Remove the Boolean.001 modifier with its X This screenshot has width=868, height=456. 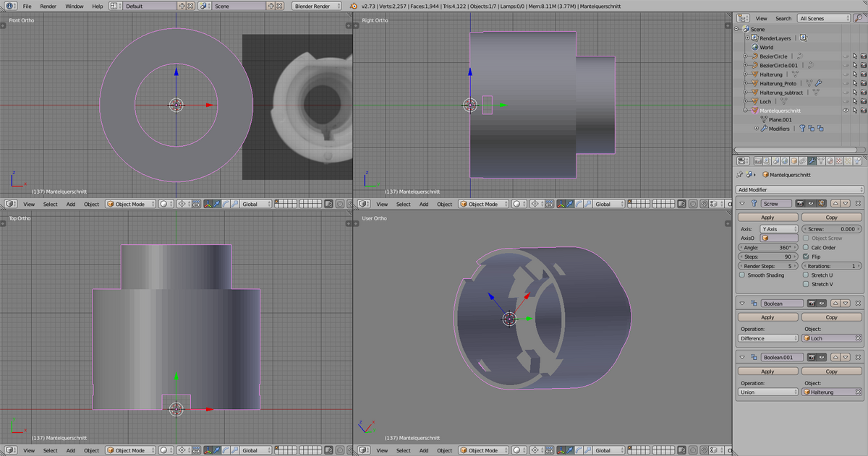coord(858,357)
